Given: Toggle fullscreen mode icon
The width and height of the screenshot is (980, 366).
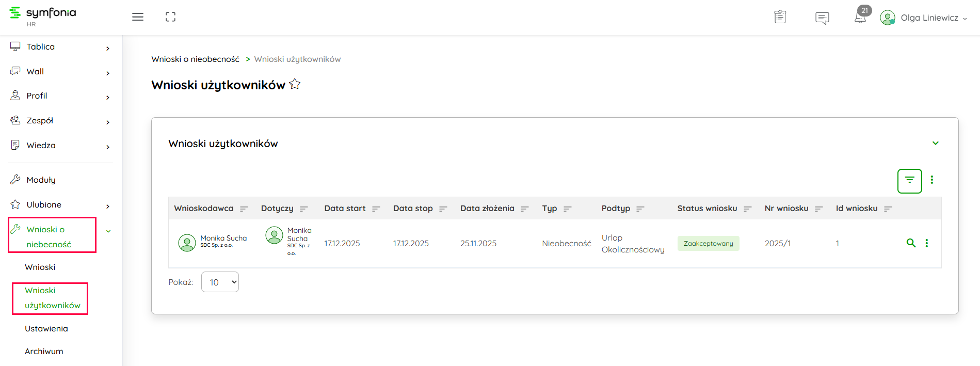Looking at the screenshot, I should [x=170, y=17].
